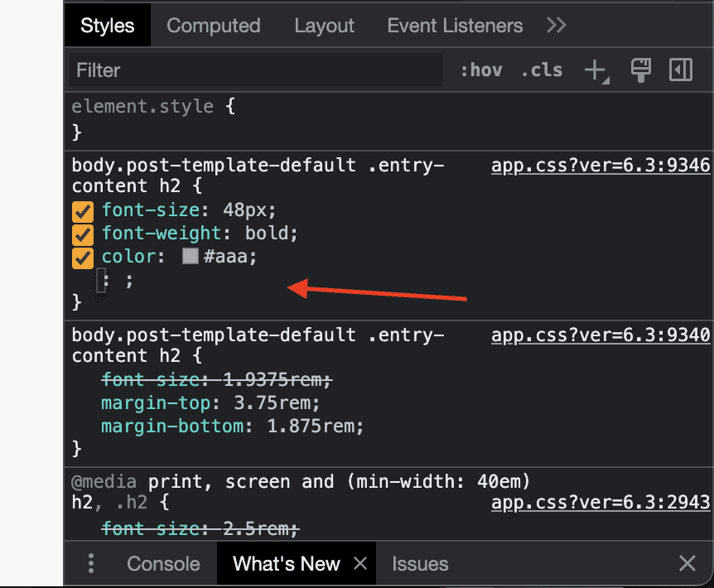
Task: Click the bold font-weight value
Action: coord(267,233)
